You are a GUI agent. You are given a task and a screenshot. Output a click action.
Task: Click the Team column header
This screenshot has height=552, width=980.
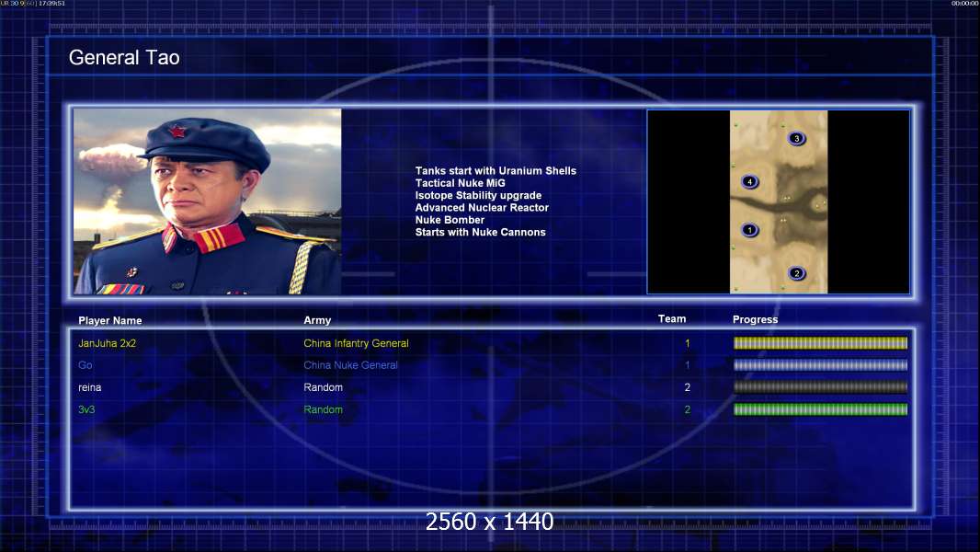[672, 319]
